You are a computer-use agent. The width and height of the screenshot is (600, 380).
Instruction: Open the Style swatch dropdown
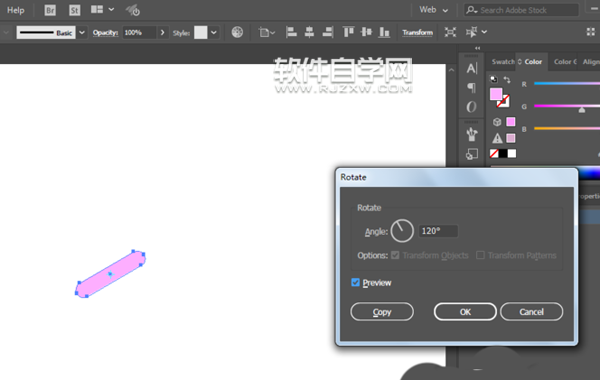click(x=214, y=33)
